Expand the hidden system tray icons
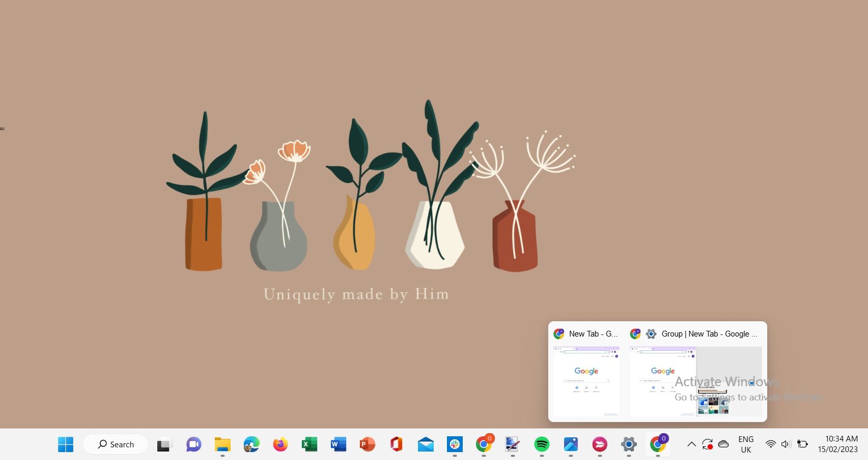 click(x=691, y=445)
